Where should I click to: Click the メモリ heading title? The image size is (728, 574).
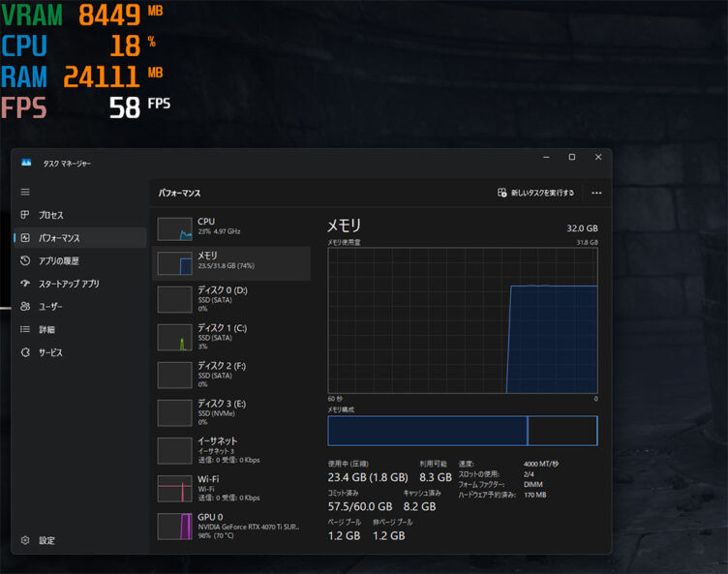click(344, 226)
